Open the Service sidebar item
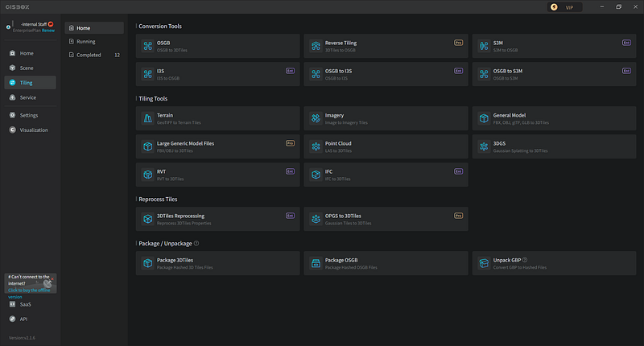 pyautogui.click(x=31, y=97)
